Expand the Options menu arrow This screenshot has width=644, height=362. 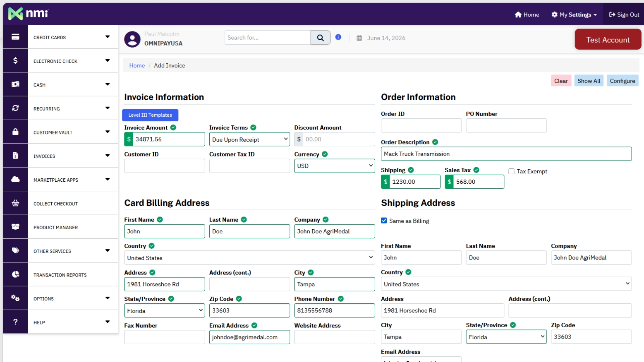click(107, 298)
